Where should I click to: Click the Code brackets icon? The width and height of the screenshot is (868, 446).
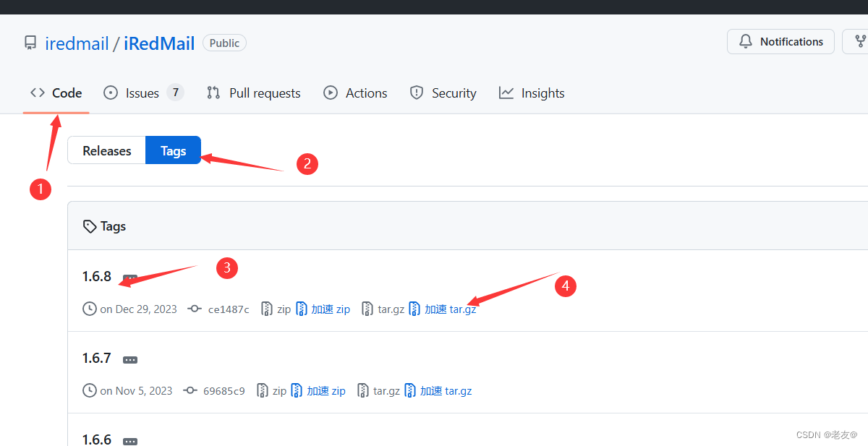click(x=38, y=93)
